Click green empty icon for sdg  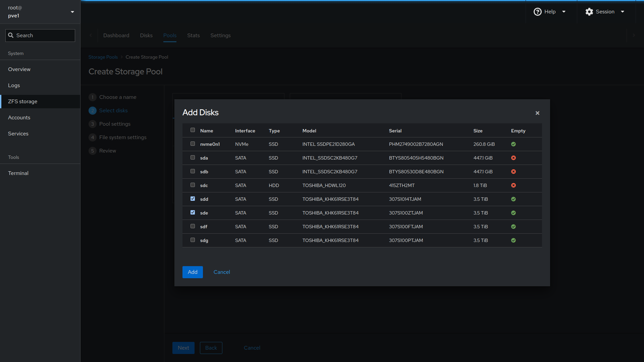[x=513, y=240]
